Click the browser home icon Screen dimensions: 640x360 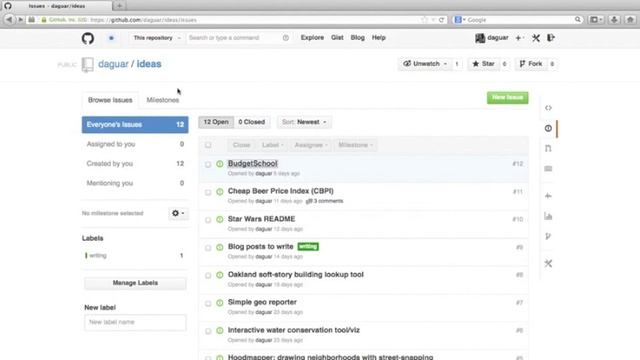(x=630, y=20)
